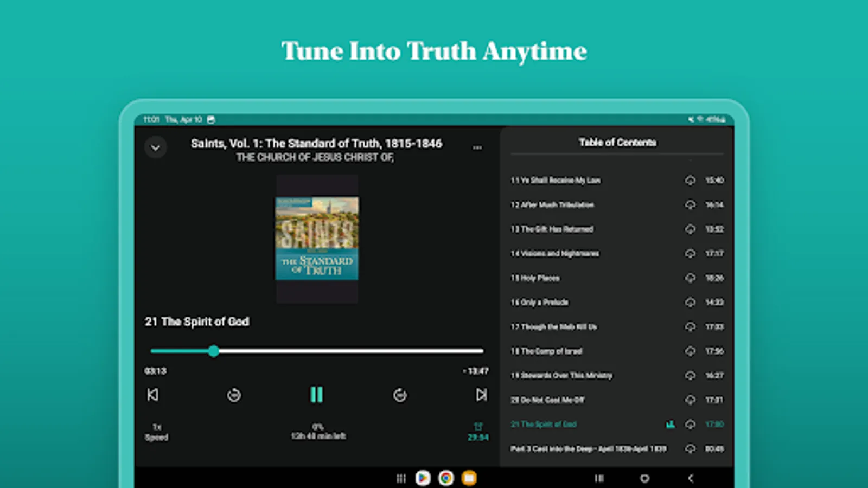Download Part 3 Cast into the Deep
Screen dimensions: 868x488
pyautogui.click(x=690, y=449)
